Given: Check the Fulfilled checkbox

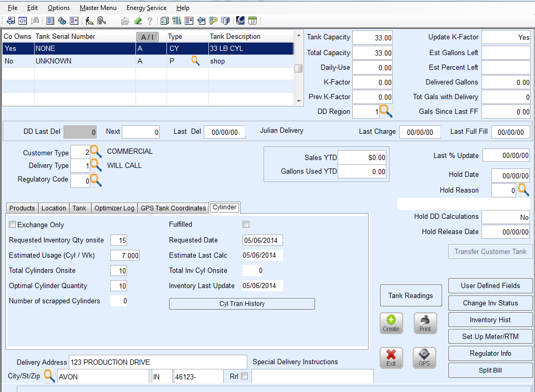Looking at the screenshot, I should (246, 225).
